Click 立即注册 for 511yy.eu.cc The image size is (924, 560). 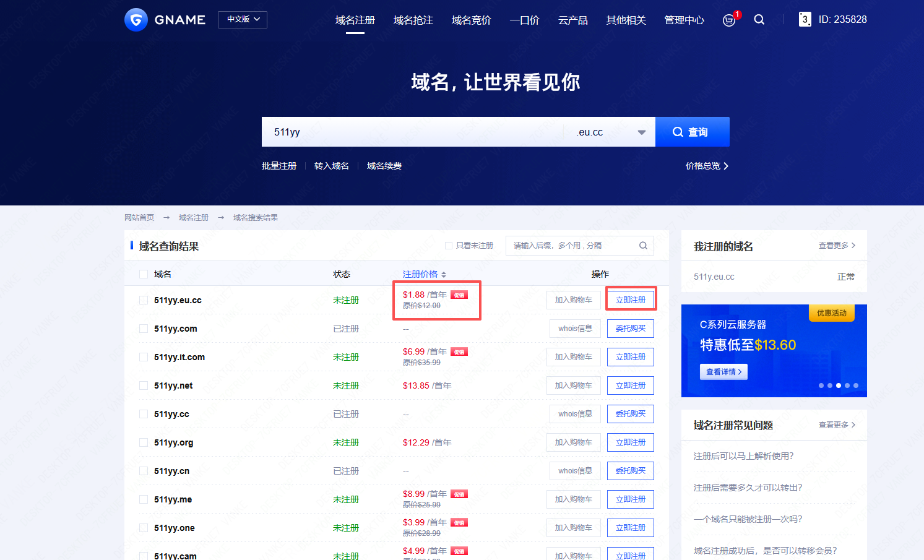[630, 300]
